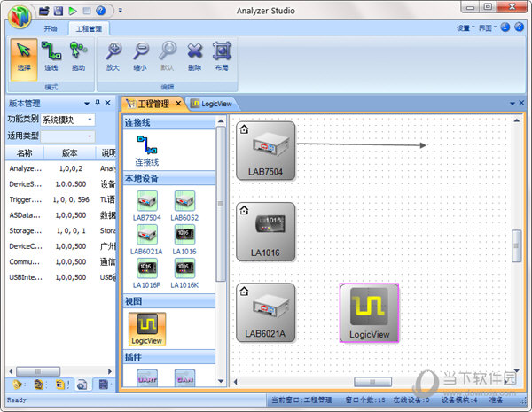Select the LAB7504 device node on canvas
532x412 pixels.
(266, 151)
